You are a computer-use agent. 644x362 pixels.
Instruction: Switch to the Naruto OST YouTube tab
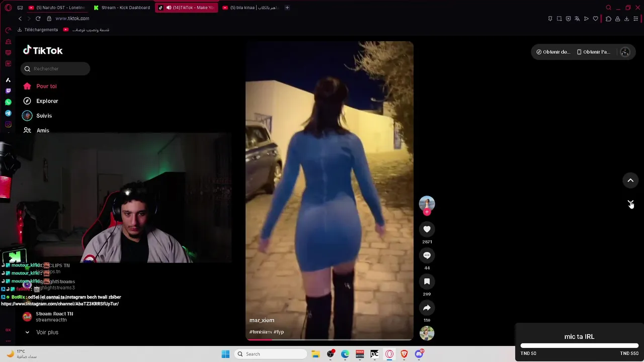57,8
